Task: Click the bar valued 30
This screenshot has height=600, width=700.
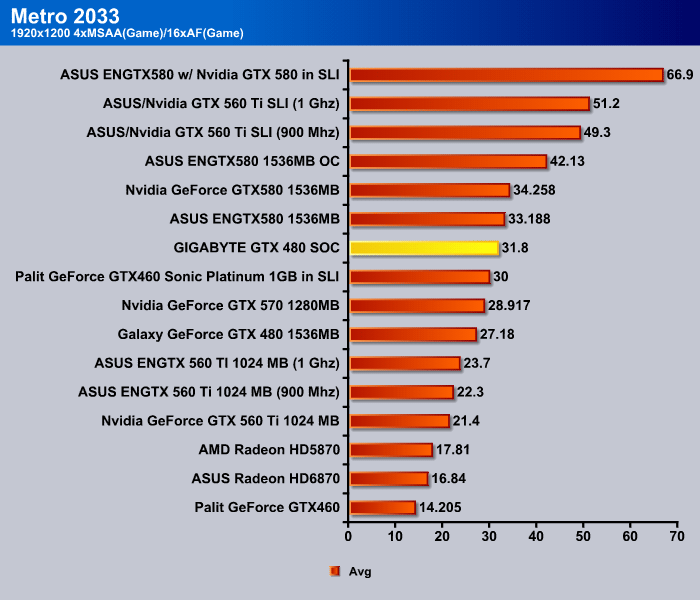Action: coord(420,277)
